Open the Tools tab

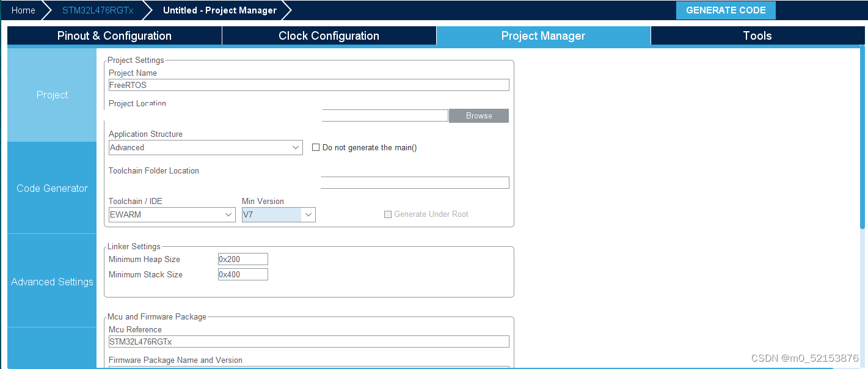[x=757, y=35]
